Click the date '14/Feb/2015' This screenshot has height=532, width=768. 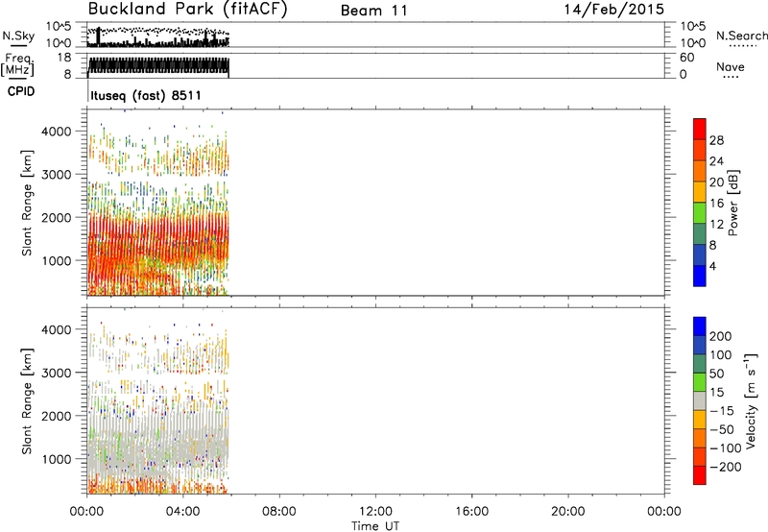[x=613, y=10]
